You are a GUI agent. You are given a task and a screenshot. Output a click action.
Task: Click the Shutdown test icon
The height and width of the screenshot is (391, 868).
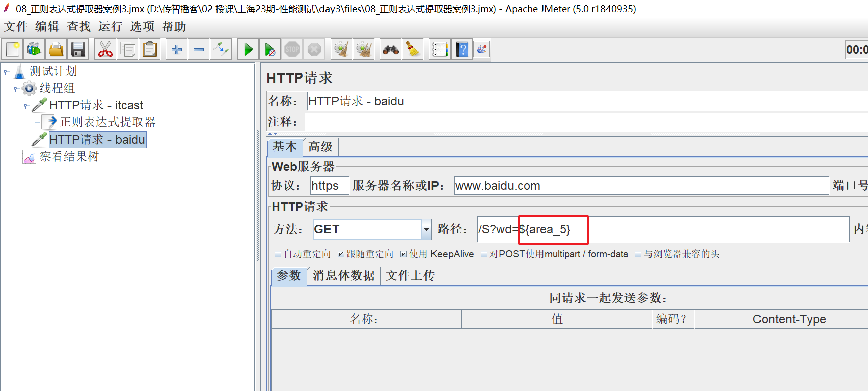point(314,49)
